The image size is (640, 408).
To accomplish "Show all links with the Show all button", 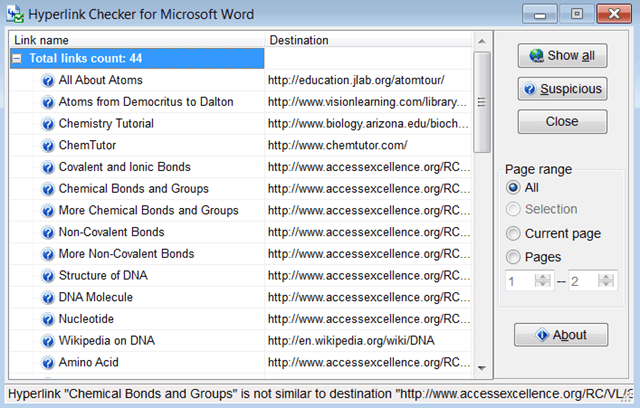I will tap(562, 55).
